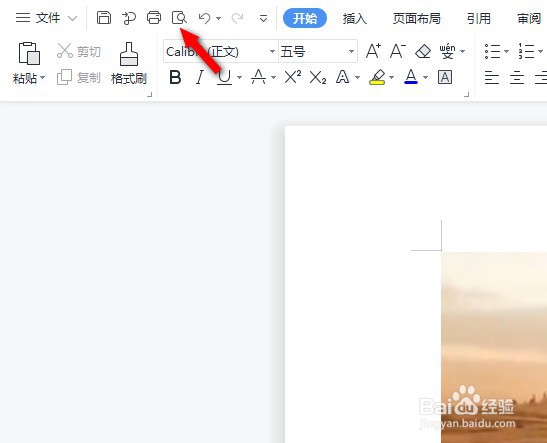Click the Undo icon
The image size is (547, 443).
(204, 18)
